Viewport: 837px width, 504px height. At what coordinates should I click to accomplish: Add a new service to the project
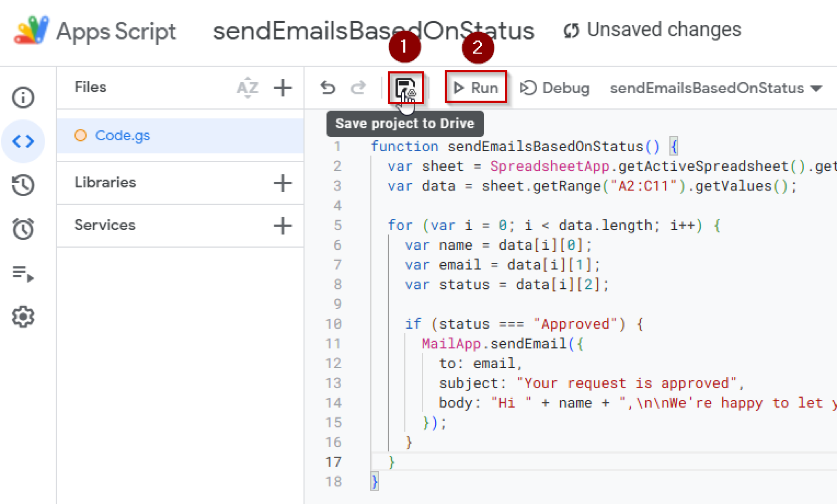tap(283, 226)
